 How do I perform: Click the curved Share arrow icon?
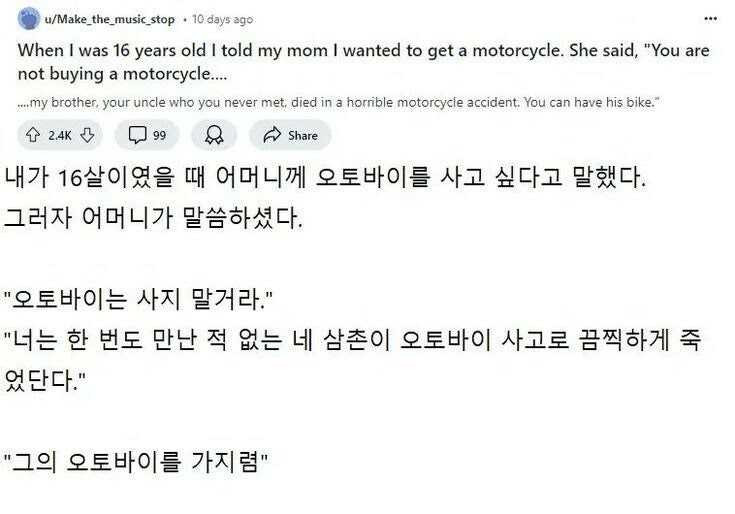(x=272, y=135)
